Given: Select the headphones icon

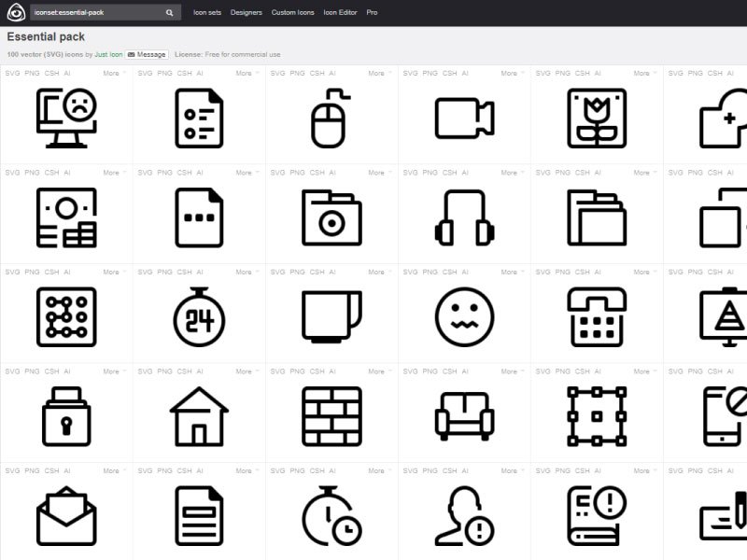Looking at the screenshot, I should coord(464,218).
